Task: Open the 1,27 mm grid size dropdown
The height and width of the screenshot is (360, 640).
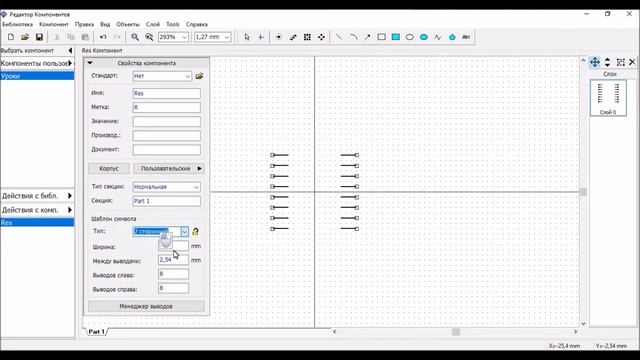Action: point(227,37)
